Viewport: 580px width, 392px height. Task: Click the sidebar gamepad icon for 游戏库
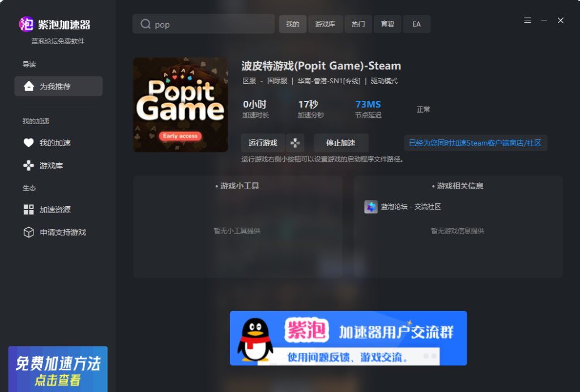28,165
